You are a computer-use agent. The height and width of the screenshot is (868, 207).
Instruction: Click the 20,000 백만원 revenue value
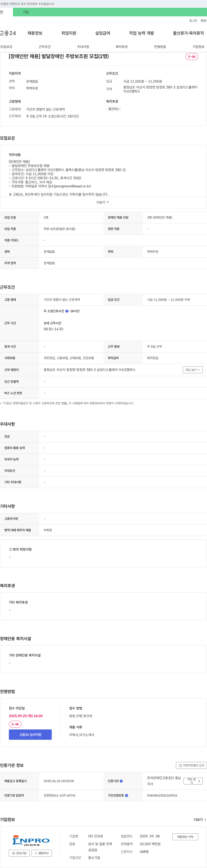coord(150,844)
